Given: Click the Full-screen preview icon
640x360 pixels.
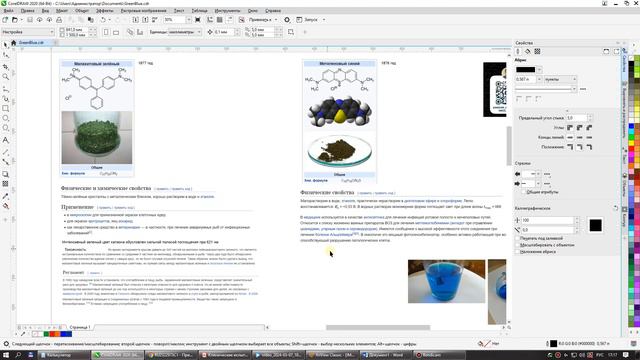Looking at the screenshot, I should [198, 20].
